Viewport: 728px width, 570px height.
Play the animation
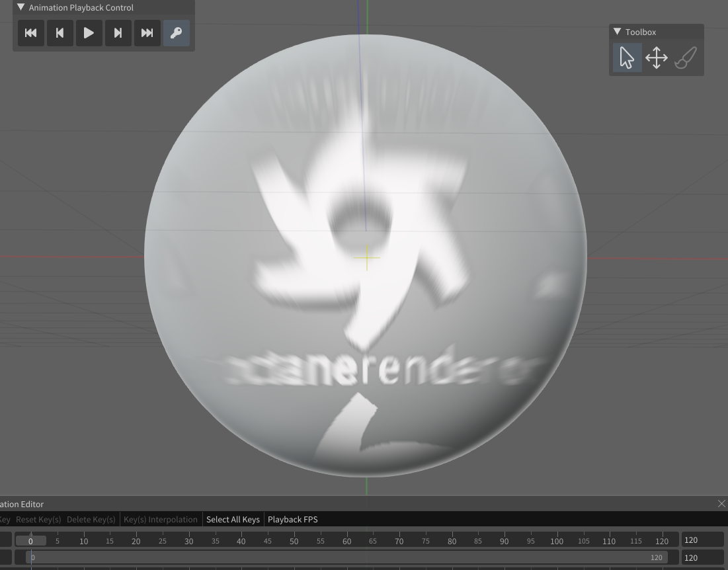tap(89, 33)
